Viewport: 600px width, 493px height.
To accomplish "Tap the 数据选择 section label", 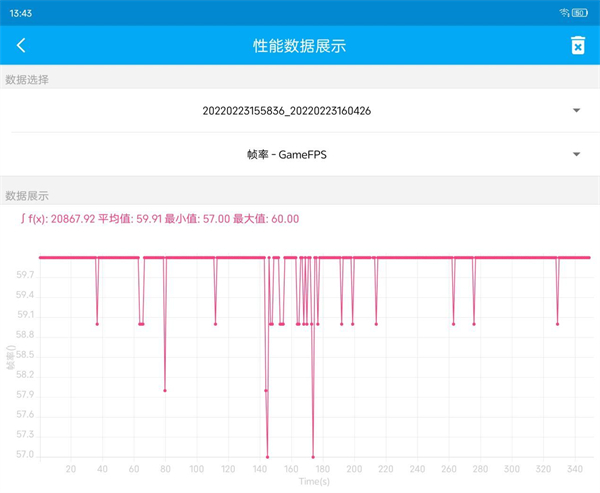I will [27, 79].
